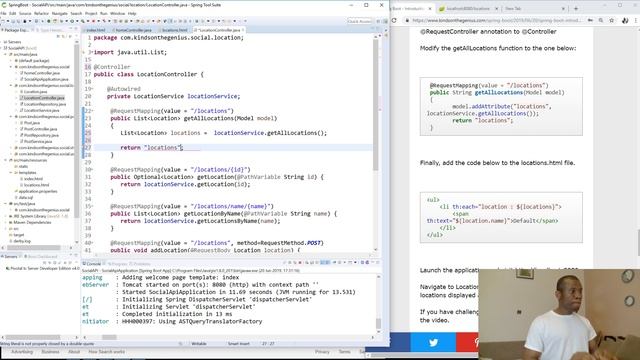Click the browser page vertical scrollbar
This screenshot has height=360, width=640.
click(638, 243)
